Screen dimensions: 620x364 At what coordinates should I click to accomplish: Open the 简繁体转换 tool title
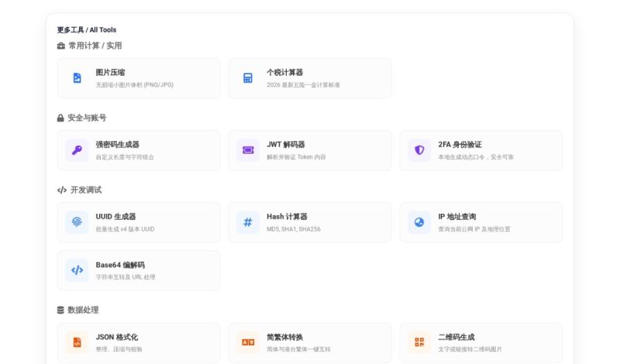[x=284, y=337]
